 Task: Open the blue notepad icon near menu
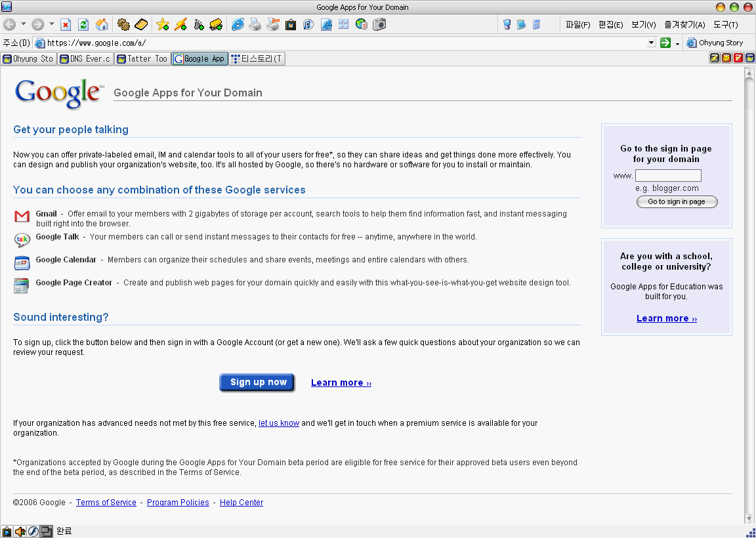click(x=521, y=24)
